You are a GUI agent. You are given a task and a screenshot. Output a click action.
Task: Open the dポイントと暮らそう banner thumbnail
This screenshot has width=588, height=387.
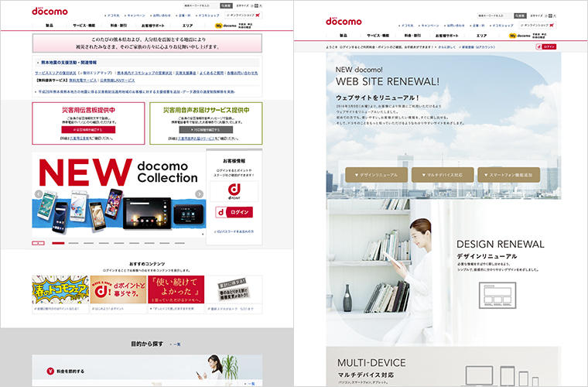[x=118, y=290]
